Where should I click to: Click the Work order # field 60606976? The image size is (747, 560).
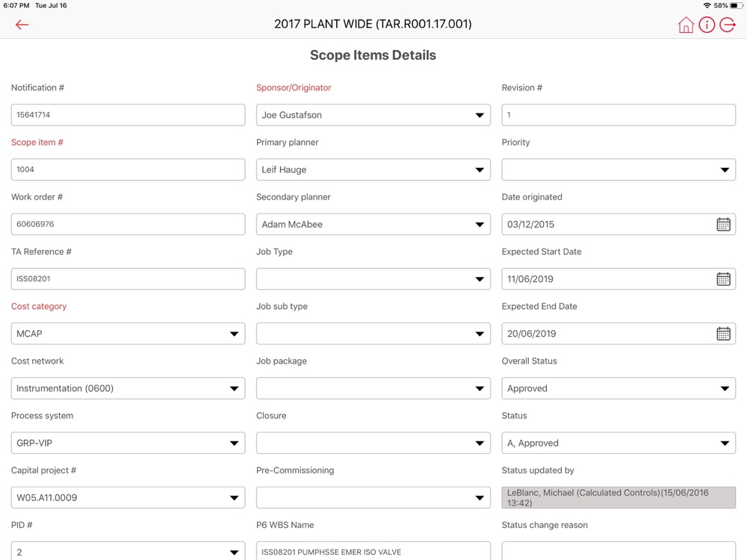point(128,224)
